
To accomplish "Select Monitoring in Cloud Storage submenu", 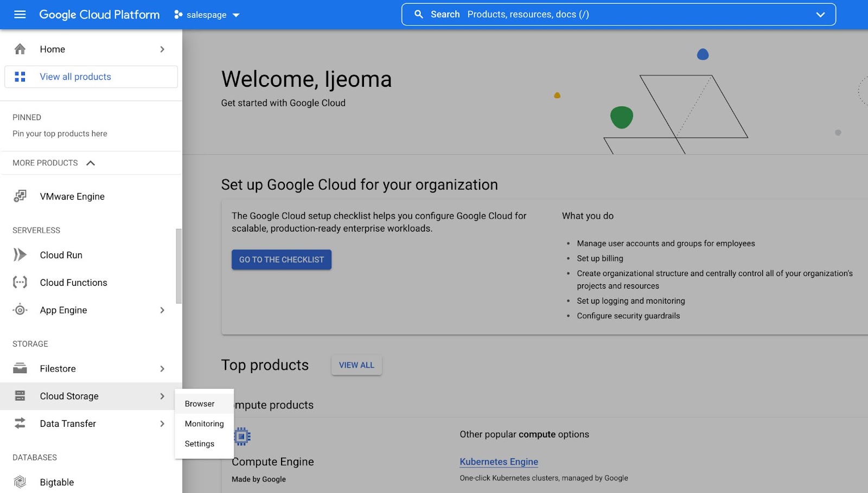I will coord(204,424).
